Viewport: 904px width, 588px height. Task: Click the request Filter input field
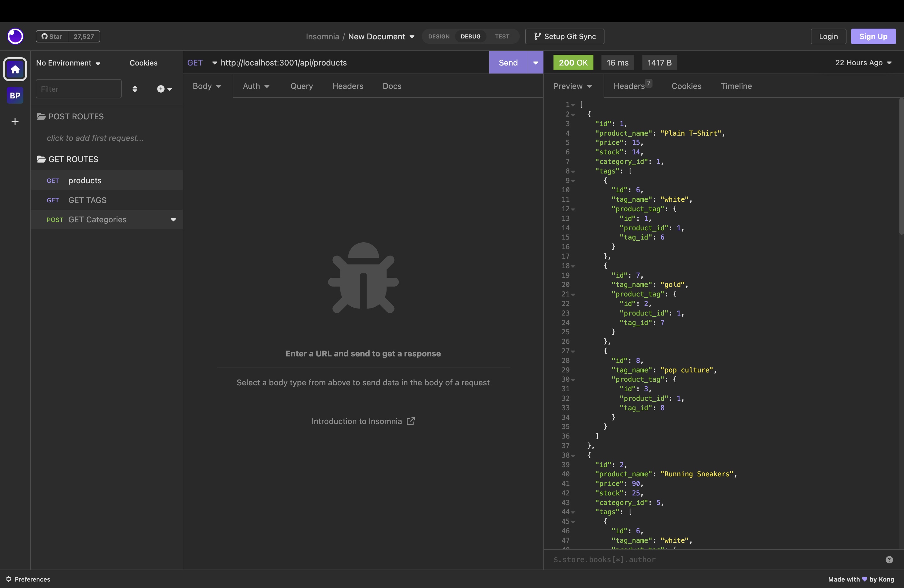point(79,89)
